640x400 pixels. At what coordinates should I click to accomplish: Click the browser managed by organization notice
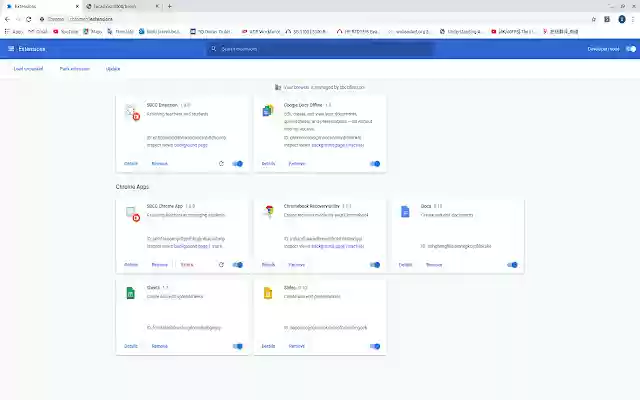(320, 87)
